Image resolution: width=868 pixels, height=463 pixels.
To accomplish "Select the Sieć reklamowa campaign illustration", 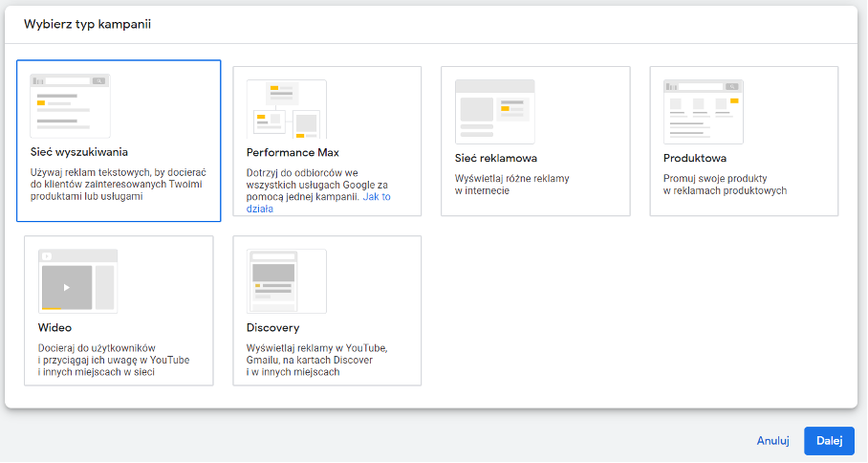I will coord(495,112).
